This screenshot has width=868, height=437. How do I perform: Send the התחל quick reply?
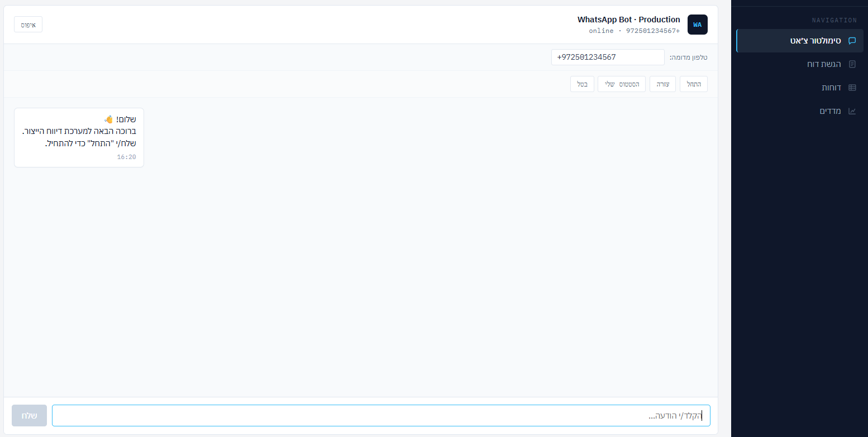coord(694,84)
